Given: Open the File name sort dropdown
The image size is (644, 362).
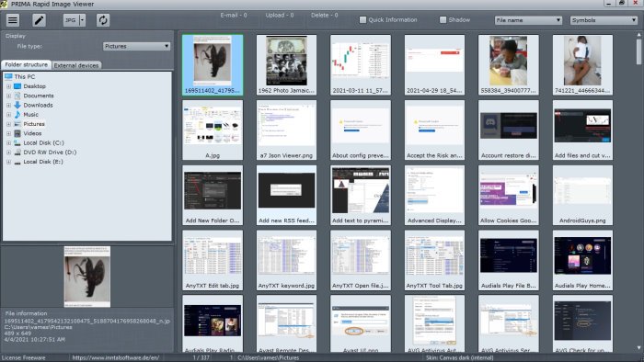Looking at the screenshot, I should tap(528, 20).
